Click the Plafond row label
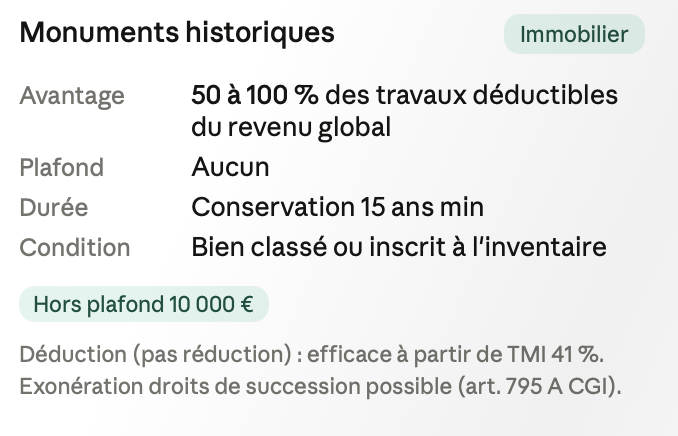The image size is (678, 436). (62, 167)
